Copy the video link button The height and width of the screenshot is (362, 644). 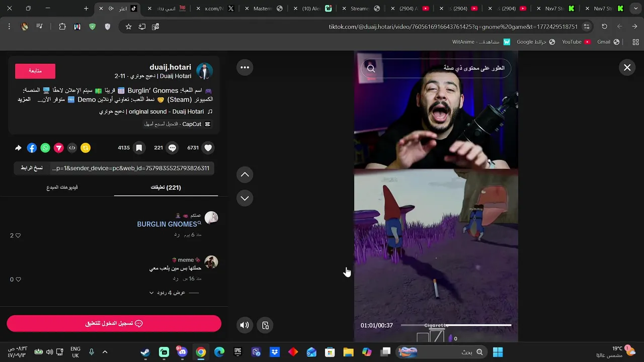pos(32,168)
